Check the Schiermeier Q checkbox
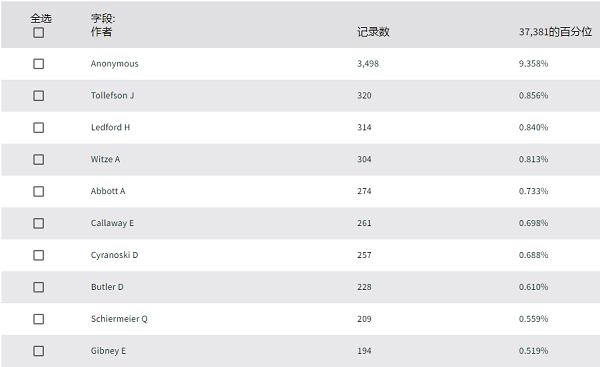600x367 pixels. click(38, 319)
